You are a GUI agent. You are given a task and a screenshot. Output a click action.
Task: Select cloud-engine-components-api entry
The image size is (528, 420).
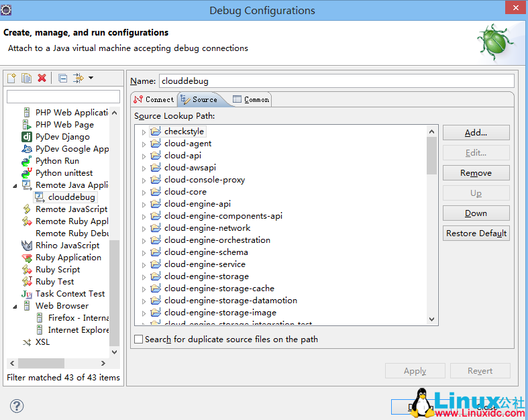223,216
